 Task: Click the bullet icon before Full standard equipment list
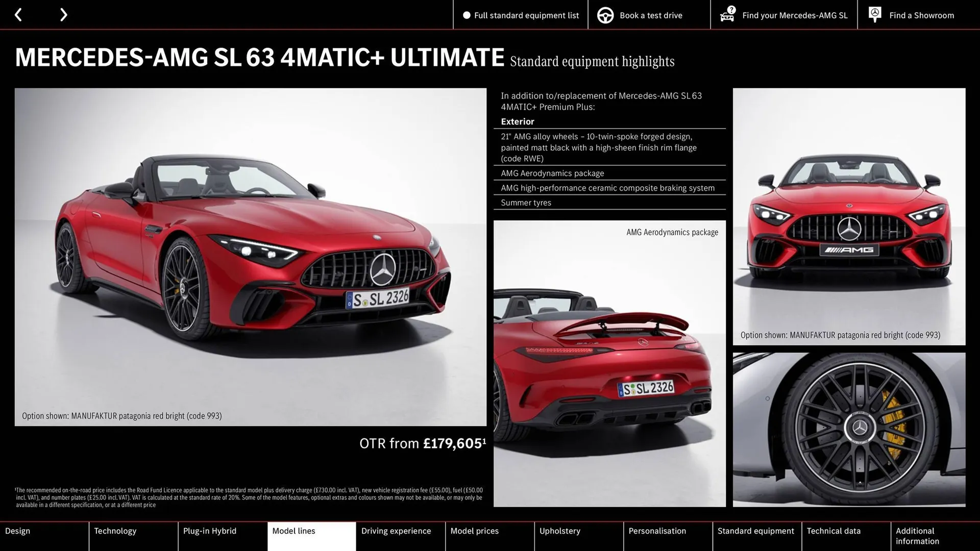465,15
